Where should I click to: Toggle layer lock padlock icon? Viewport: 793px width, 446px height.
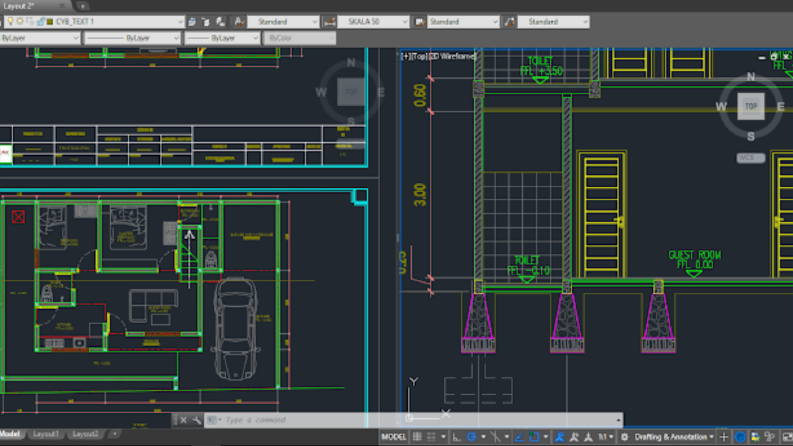(x=41, y=22)
